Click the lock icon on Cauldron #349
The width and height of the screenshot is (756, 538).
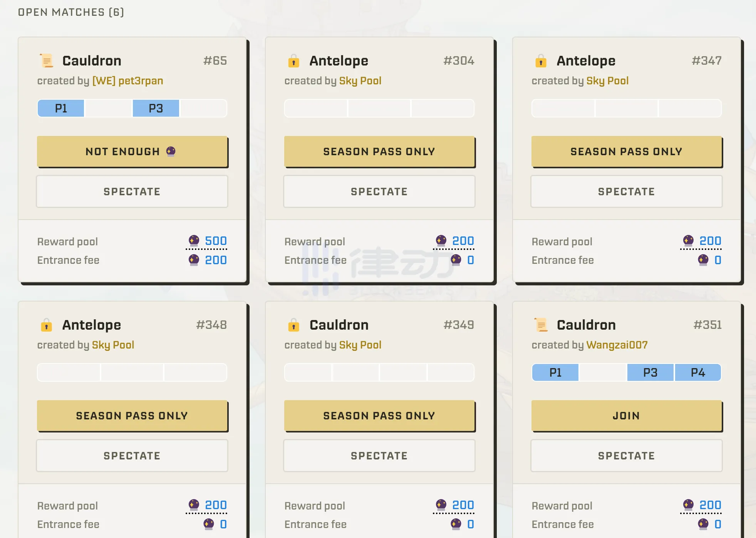tap(293, 325)
